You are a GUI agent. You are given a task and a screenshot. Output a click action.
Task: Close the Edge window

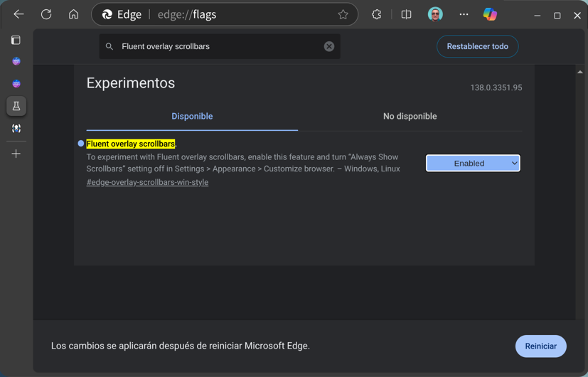point(577,16)
